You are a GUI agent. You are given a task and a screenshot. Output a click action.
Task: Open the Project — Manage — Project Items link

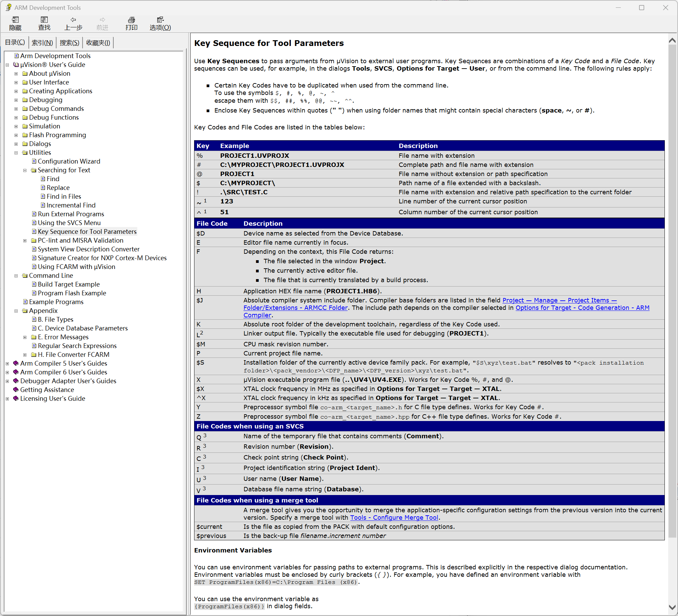(x=559, y=300)
